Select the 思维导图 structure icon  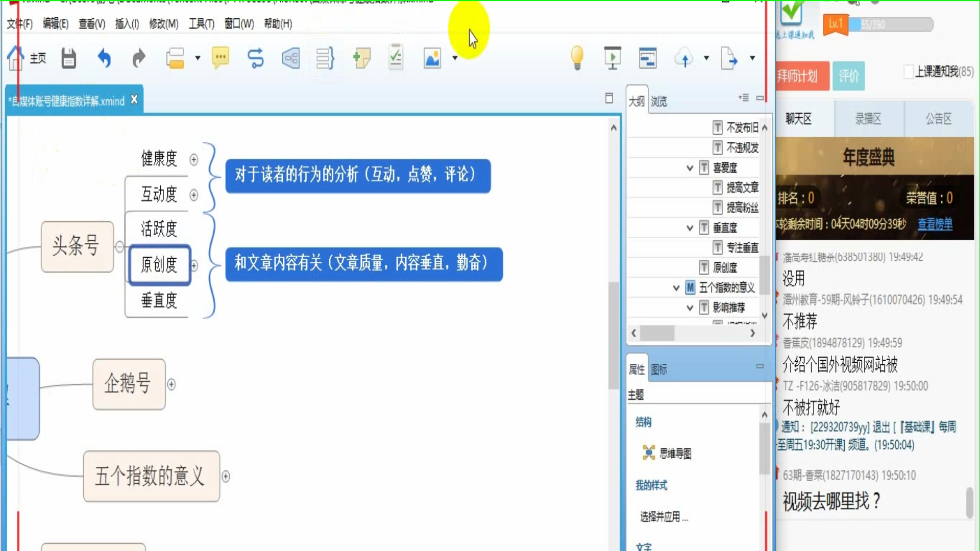(x=649, y=453)
